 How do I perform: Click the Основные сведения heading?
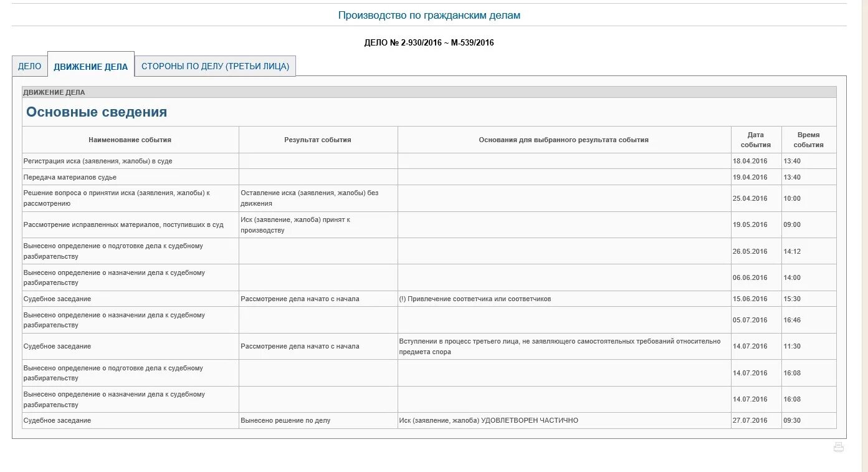tap(97, 112)
